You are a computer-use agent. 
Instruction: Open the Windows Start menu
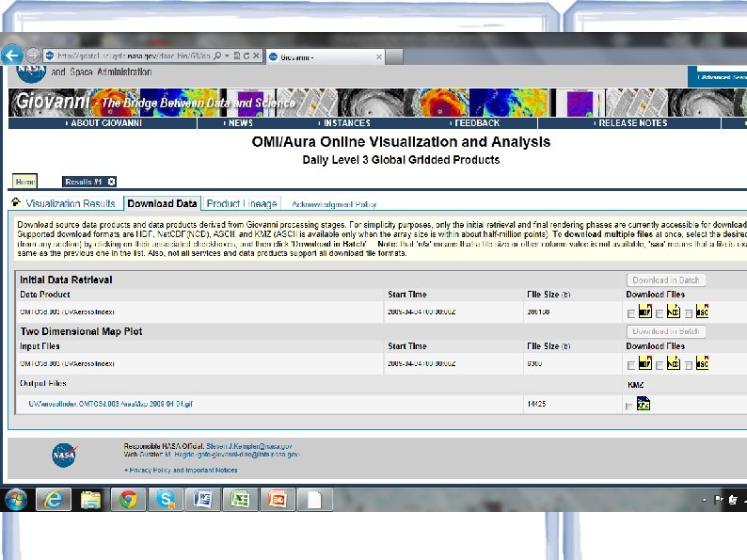click(x=16, y=500)
